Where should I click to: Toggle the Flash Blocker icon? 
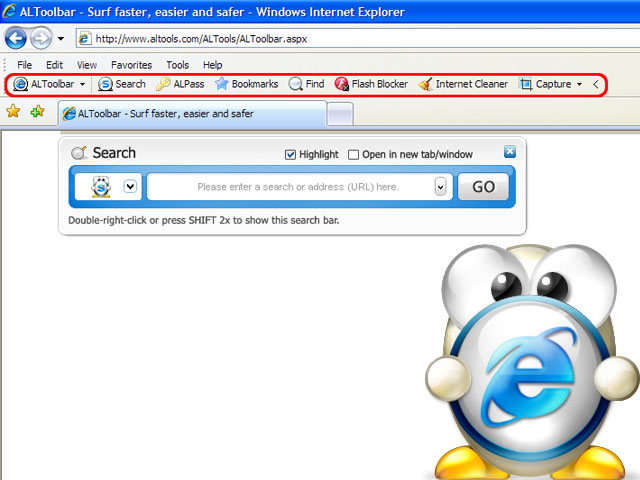click(341, 84)
